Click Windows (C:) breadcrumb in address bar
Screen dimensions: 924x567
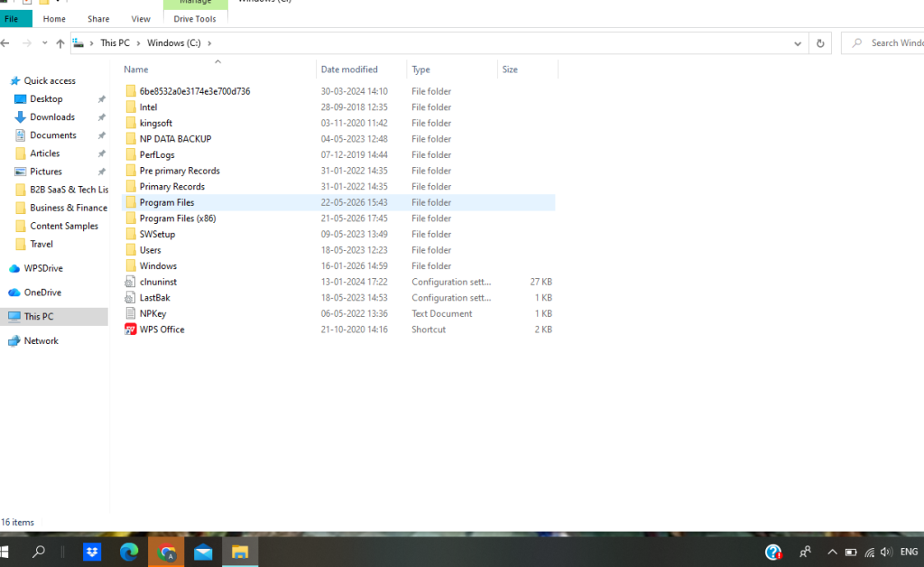tap(174, 43)
